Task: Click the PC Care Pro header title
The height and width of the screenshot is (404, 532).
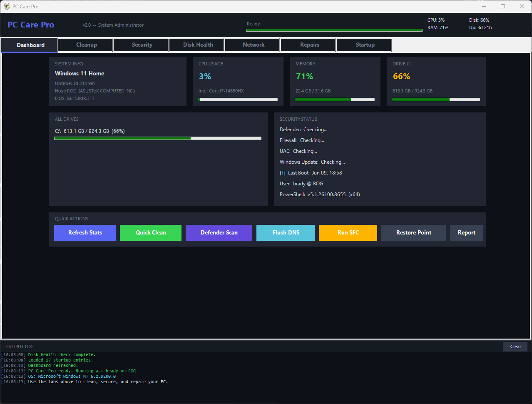Action: [31, 25]
